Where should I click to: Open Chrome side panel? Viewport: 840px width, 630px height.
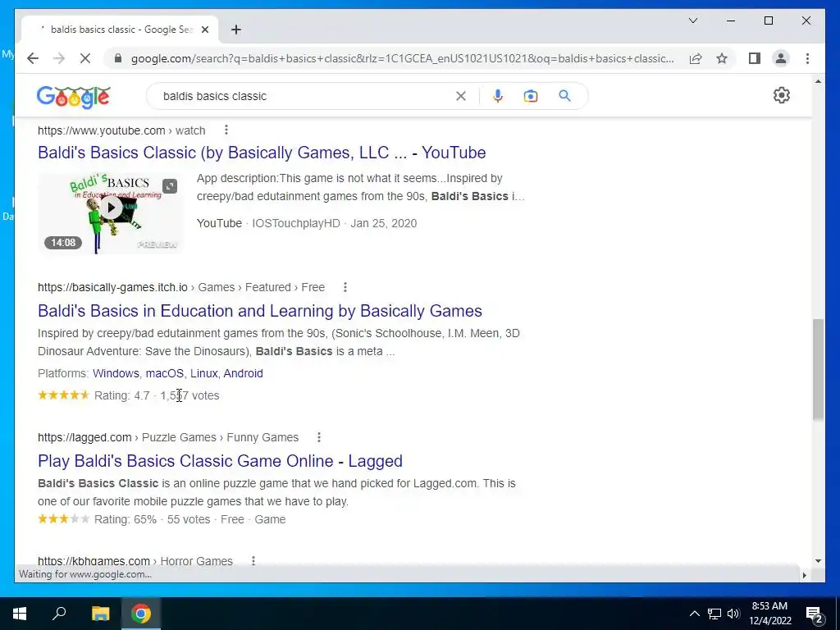point(755,58)
